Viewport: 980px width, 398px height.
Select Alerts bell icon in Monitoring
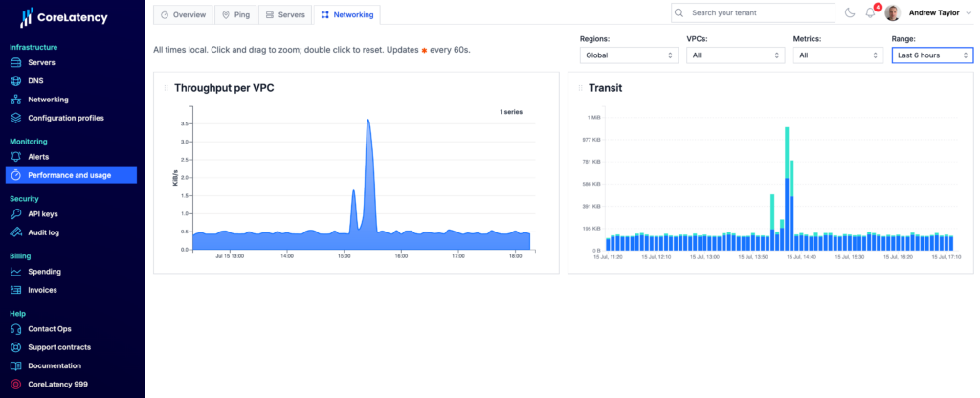[16, 157]
